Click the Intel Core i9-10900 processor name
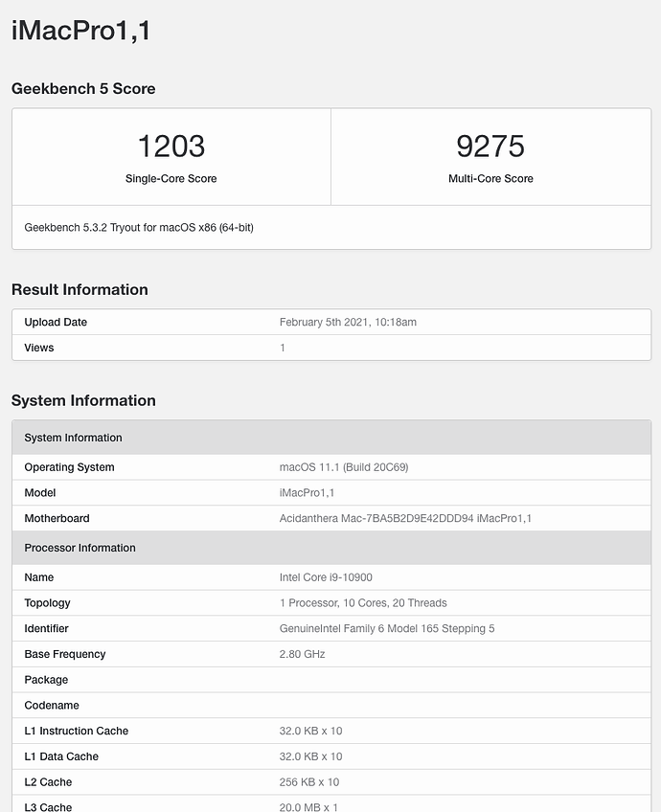The image size is (661, 812). (326, 577)
